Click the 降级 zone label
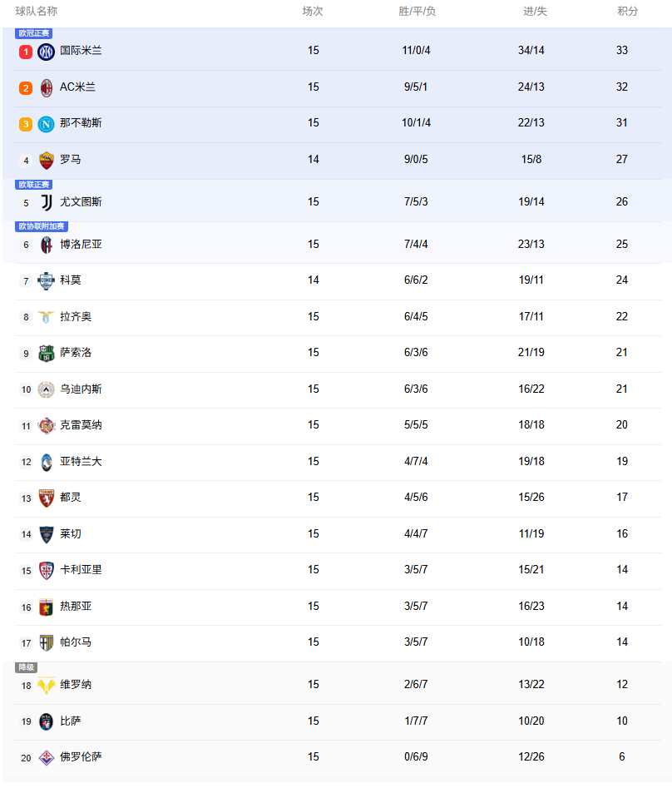The height and width of the screenshot is (788, 672). (x=27, y=667)
